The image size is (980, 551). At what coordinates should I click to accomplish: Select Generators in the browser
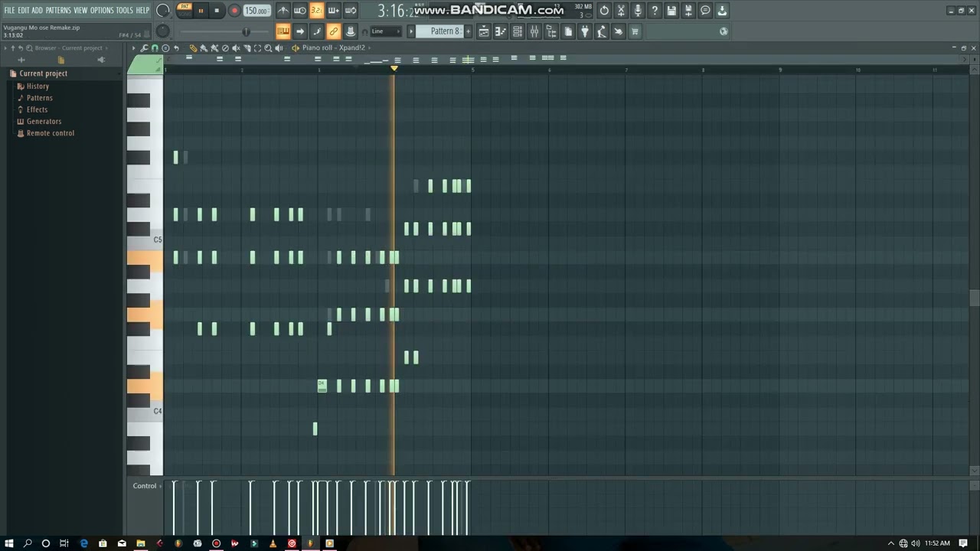pyautogui.click(x=44, y=122)
